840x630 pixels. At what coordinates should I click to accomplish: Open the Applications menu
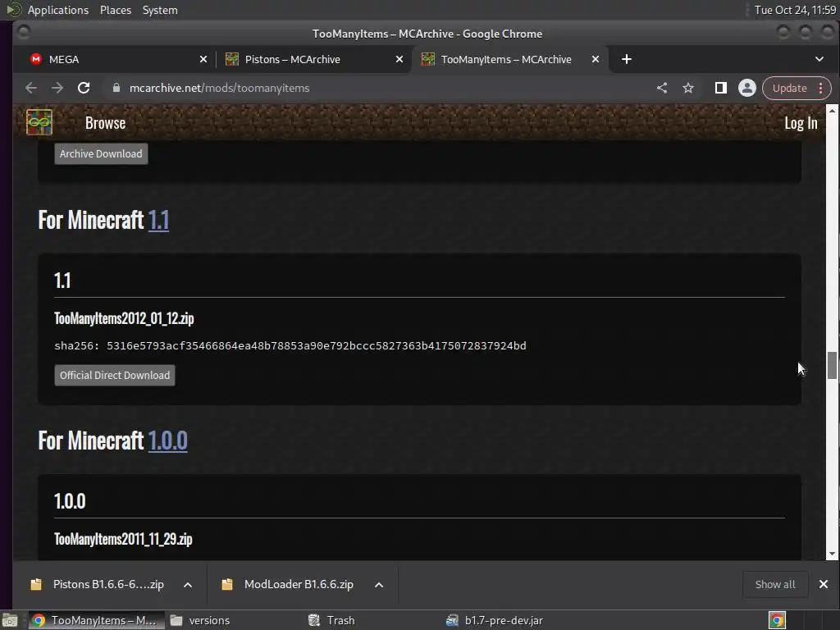click(x=58, y=10)
